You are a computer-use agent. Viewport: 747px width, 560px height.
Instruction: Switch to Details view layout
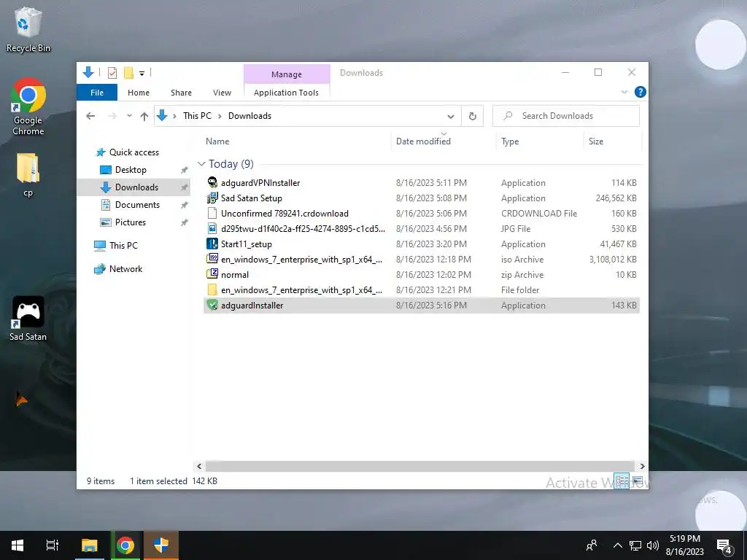point(622,481)
